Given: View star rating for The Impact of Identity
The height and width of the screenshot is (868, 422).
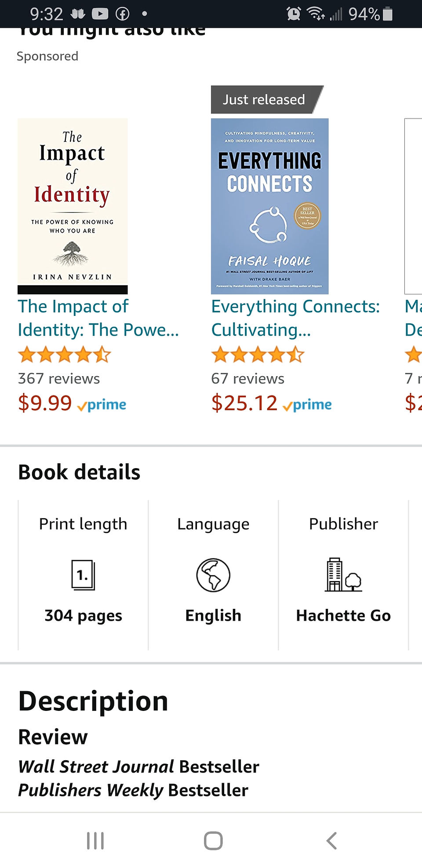Looking at the screenshot, I should (x=64, y=355).
